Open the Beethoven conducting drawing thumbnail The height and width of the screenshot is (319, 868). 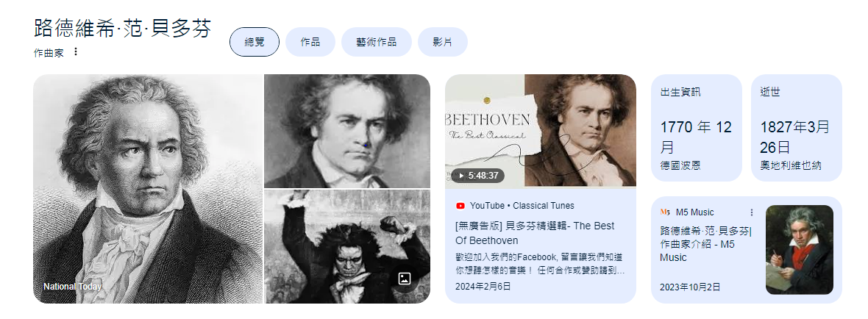347,246
